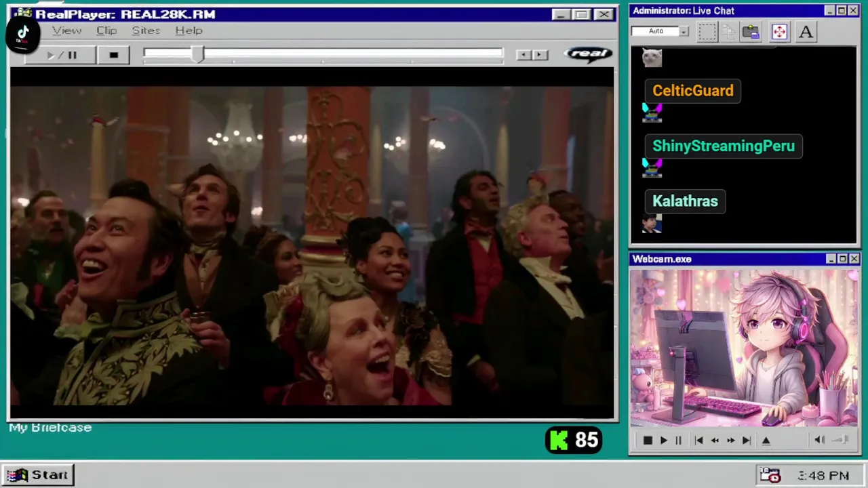868x488 pixels.
Task: Click the CelticGuard username
Action: pyautogui.click(x=693, y=91)
